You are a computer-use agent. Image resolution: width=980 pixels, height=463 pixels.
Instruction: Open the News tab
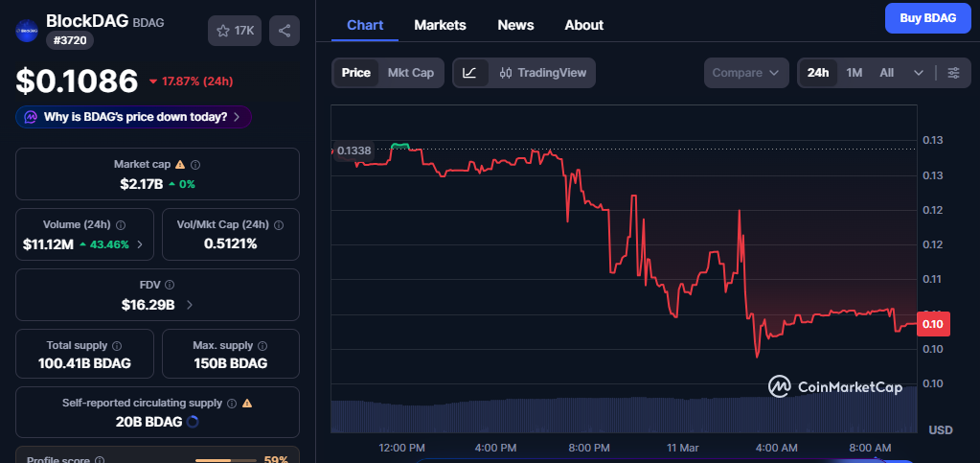pyautogui.click(x=515, y=25)
